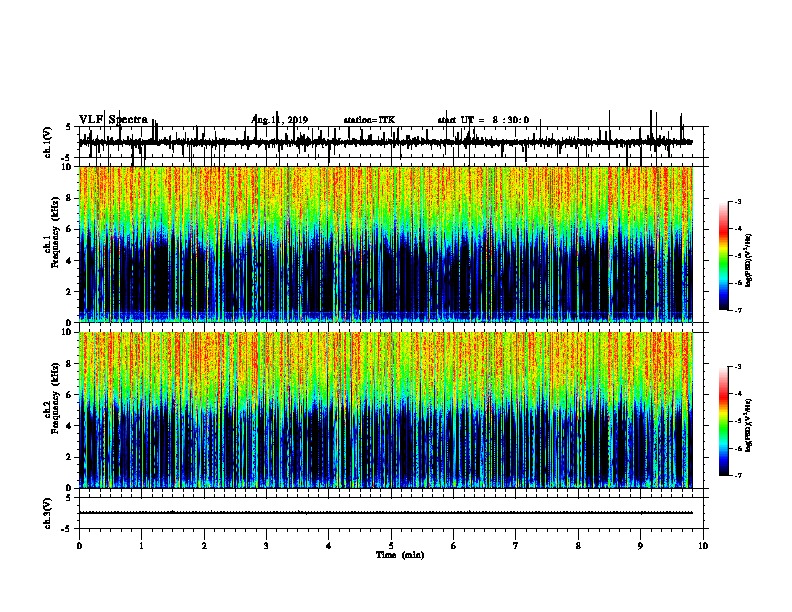
Task: Click time axis tick label "4"
Action: click(x=329, y=546)
